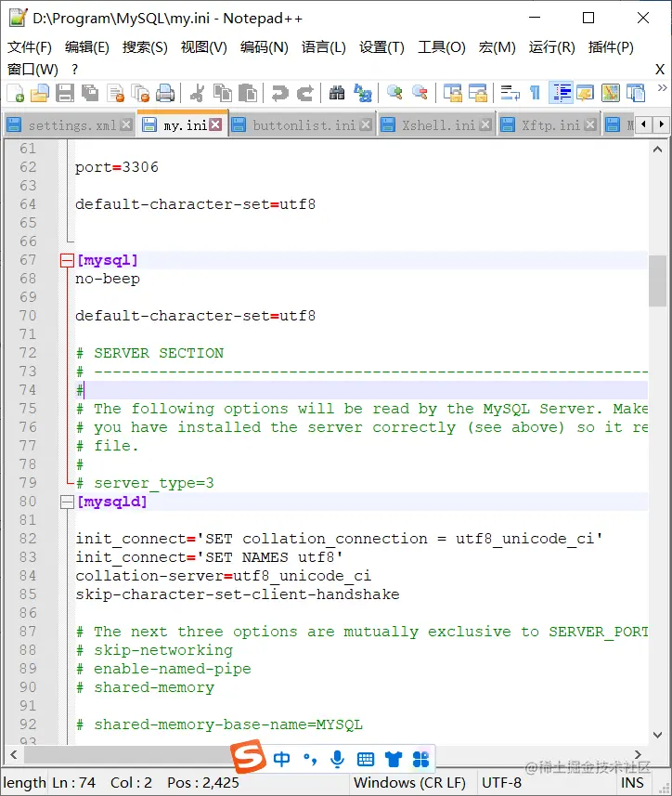Open user defined language dialog icon
This screenshot has width=672, height=796.
586,94
